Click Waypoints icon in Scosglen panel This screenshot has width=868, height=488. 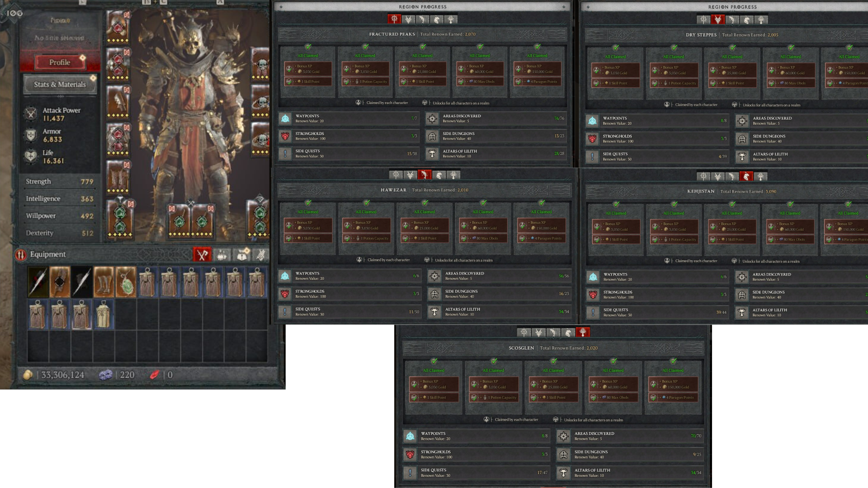pos(410,436)
